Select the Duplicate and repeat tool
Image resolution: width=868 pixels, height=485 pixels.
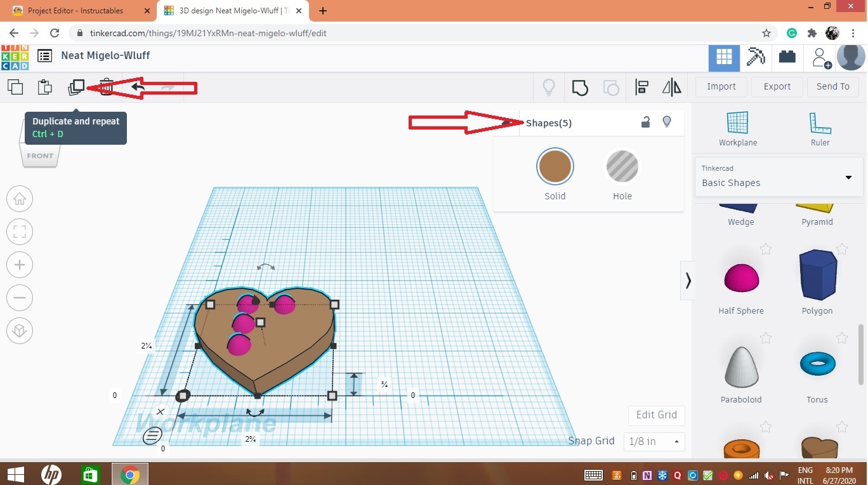76,87
